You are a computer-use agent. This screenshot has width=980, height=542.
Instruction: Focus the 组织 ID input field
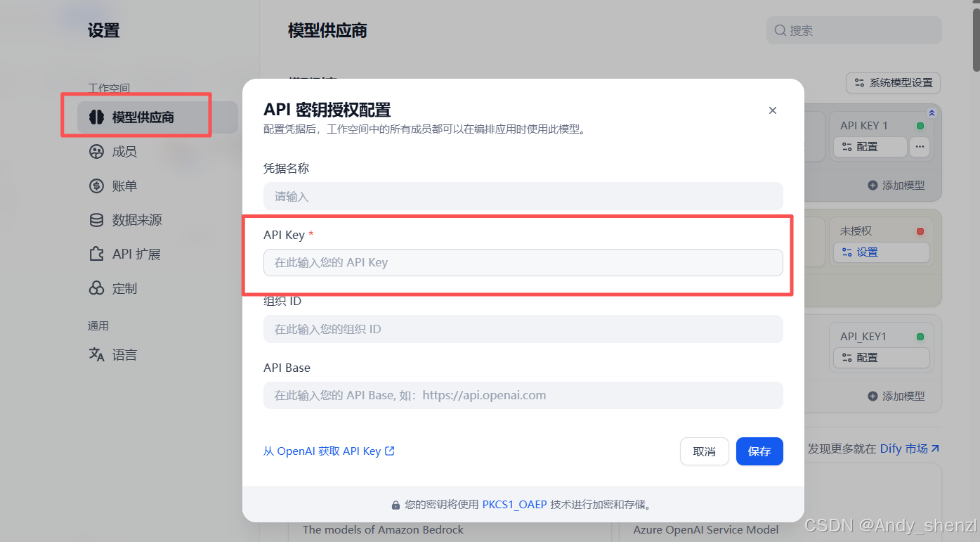point(523,329)
